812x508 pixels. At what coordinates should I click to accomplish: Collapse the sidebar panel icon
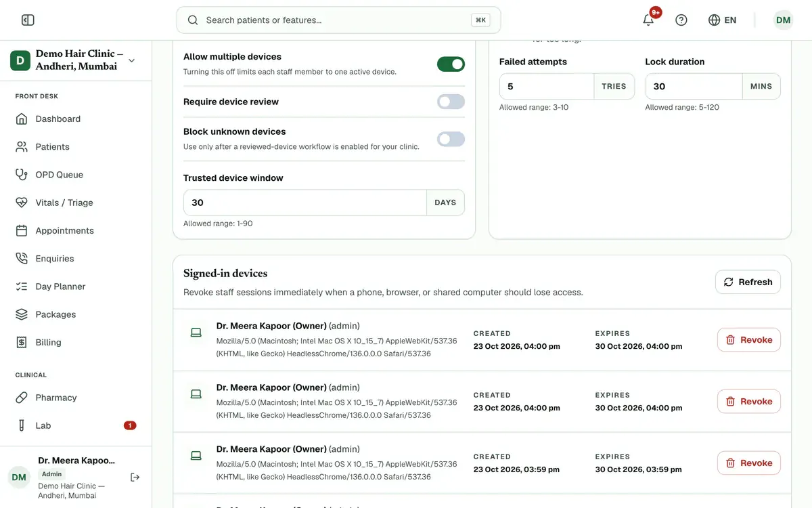pos(28,20)
